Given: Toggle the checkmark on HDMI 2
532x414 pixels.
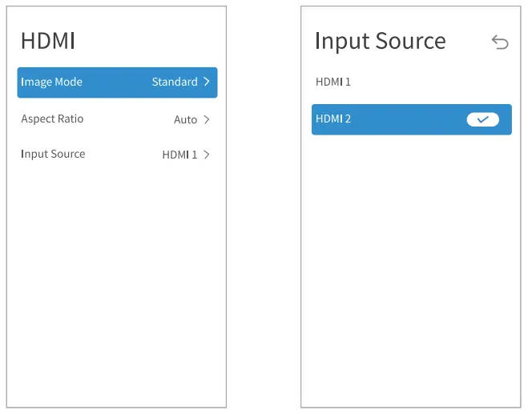Looking at the screenshot, I should [482, 119].
